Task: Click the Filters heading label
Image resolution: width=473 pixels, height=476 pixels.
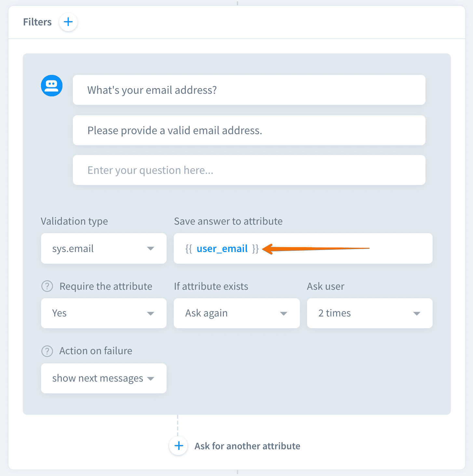Action: point(37,22)
